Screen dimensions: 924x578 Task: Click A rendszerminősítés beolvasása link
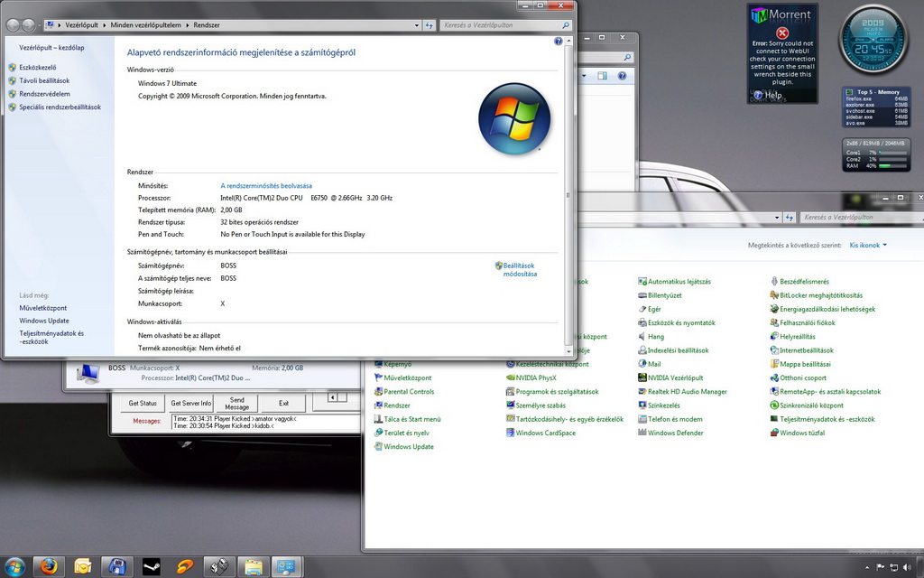(266, 185)
